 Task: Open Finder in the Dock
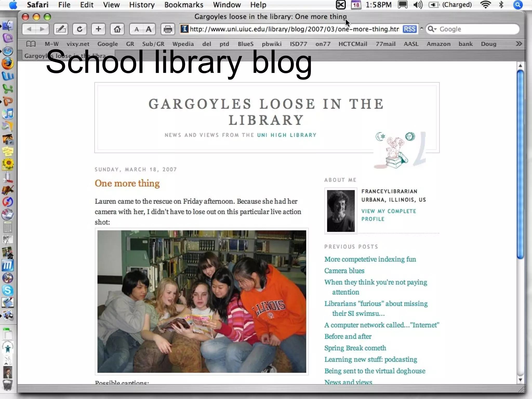click(x=8, y=26)
